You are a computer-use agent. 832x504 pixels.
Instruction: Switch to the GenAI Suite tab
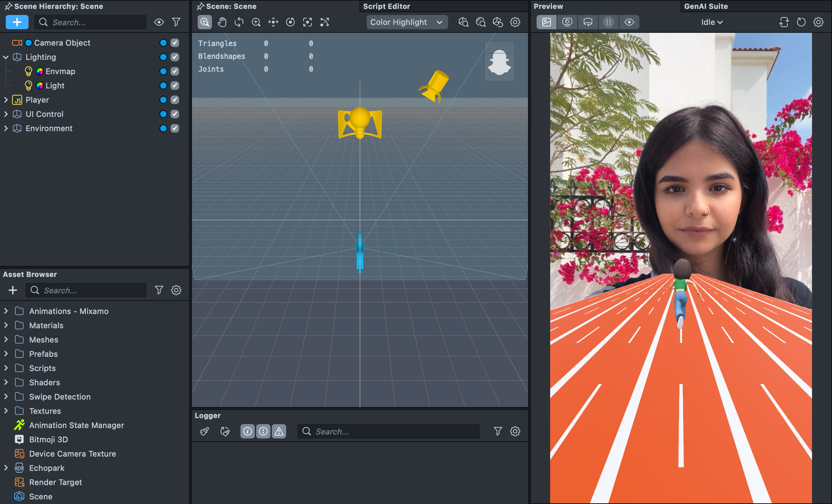point(706,6)
